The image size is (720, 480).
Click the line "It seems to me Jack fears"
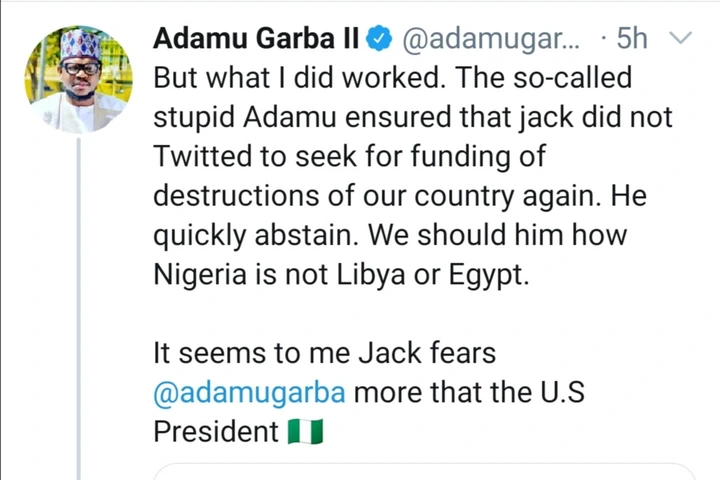click(x=324, y=352)
